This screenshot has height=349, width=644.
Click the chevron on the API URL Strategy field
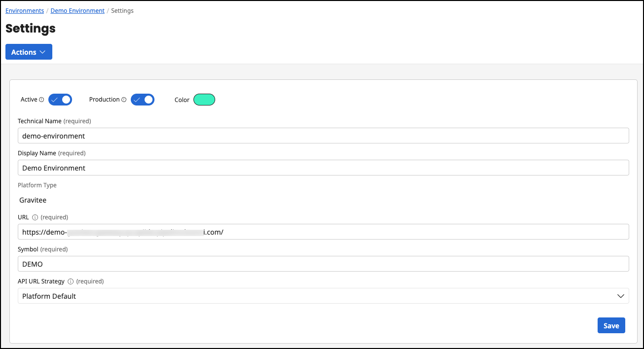(x=621, y=296)
